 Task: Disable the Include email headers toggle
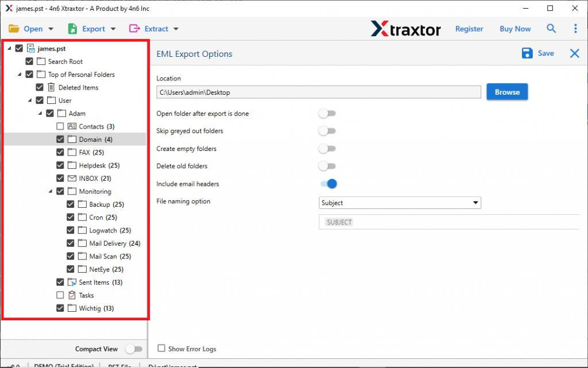tap(327, 183)
